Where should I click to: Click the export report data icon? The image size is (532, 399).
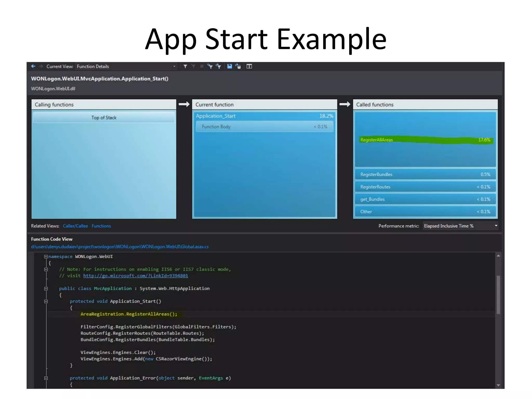pos(238,66)
